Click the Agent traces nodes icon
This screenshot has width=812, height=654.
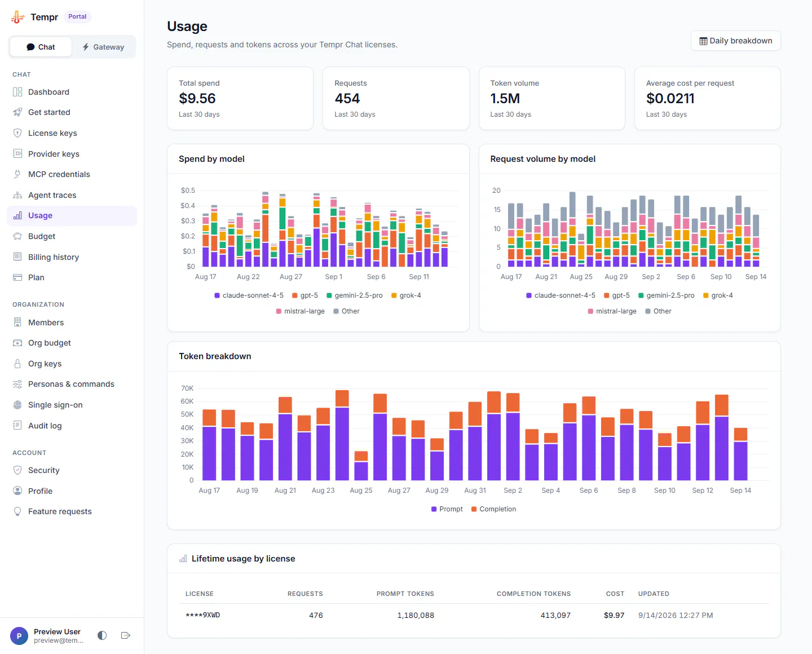(17, 195)
